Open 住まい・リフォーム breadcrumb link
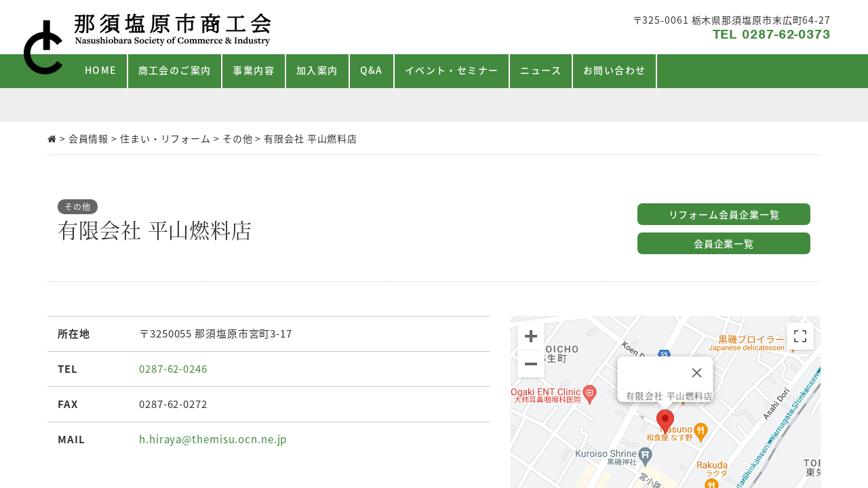Image resolution: width=868 pixels, height=488 pixels. [x=165, y=139]
